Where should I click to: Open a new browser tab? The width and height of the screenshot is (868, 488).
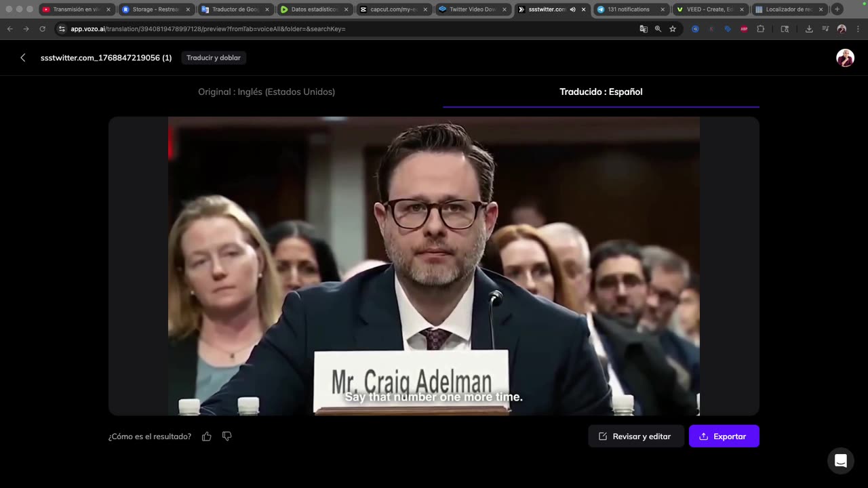click(837, 9)
